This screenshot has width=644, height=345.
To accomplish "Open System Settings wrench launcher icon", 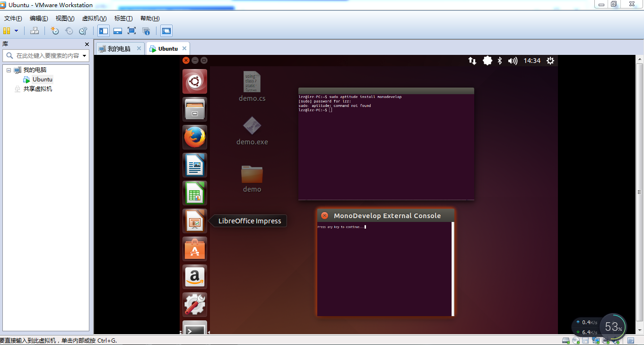I will pos(195,305).
